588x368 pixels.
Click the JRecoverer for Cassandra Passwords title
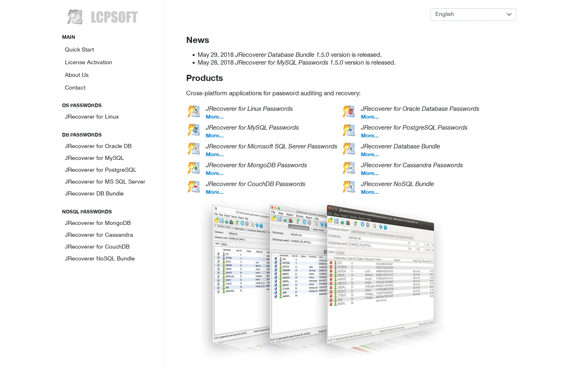point(412,165)
